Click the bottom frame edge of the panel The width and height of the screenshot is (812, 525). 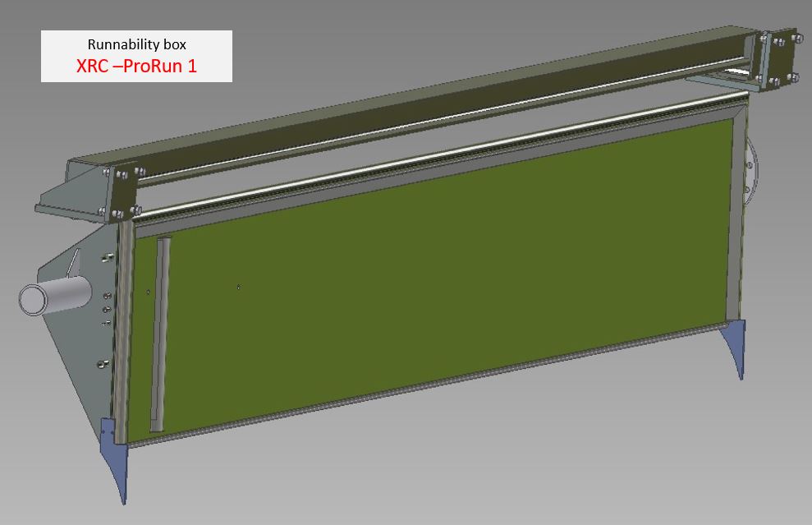tap(427, 388)
